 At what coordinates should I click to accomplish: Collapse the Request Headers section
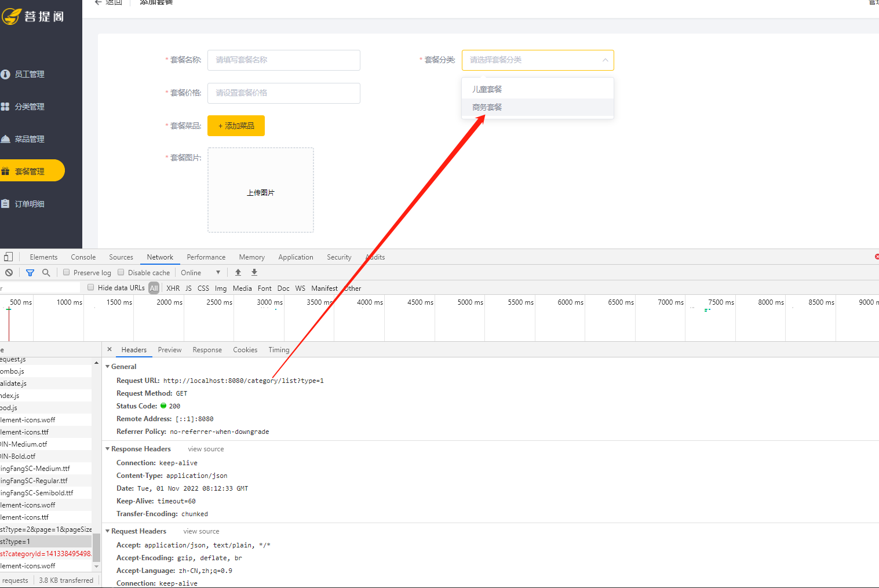(x=108, y=531)
